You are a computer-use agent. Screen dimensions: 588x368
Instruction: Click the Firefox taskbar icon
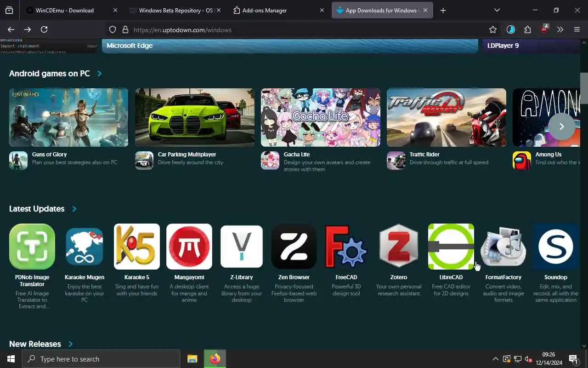coord(215,359)
